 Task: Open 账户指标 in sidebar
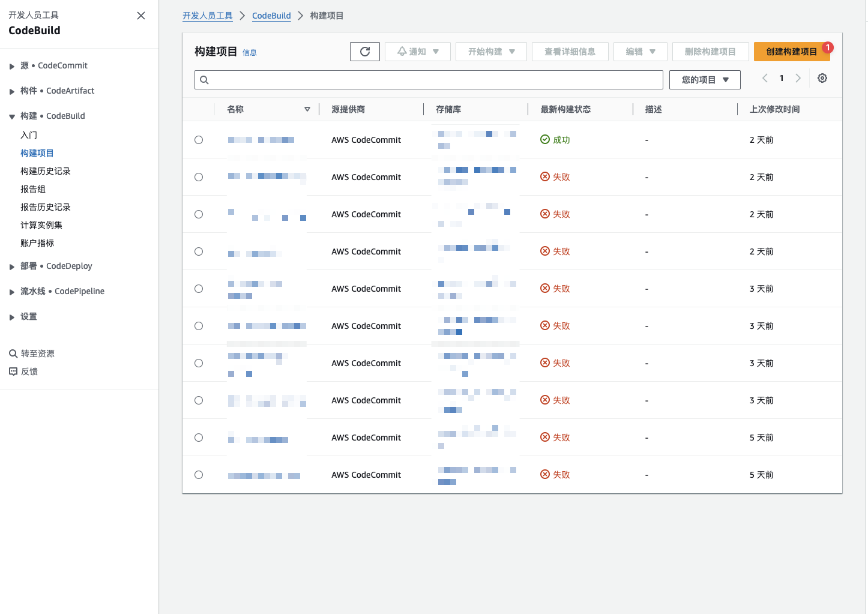[37, 243]
